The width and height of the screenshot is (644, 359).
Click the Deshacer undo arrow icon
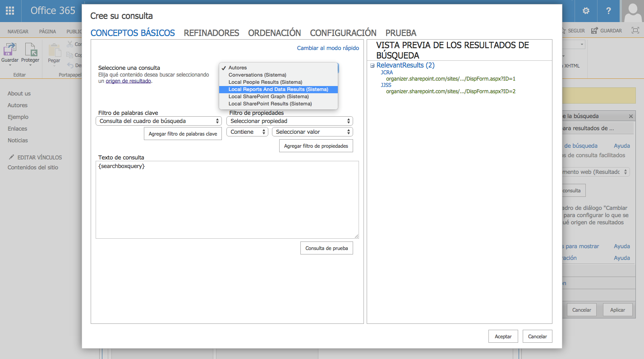point(71,65)
